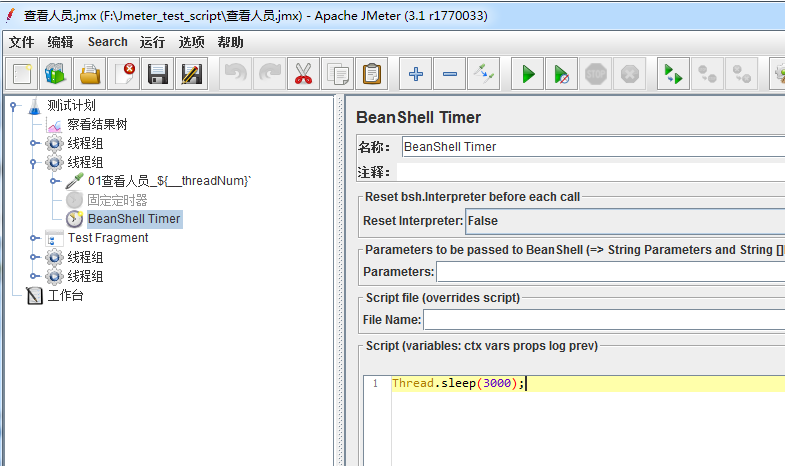The width and height of the screenshot is (785, 466).
Task: Click the Shutdown test icon
Action: pyautogui.click(x=630, y=74)
